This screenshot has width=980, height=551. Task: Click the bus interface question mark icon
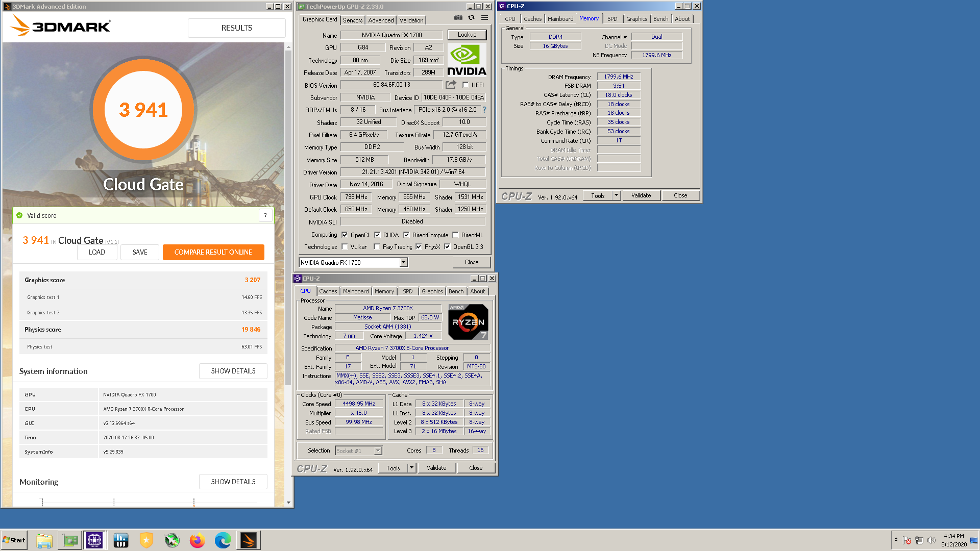coord(484,110)
